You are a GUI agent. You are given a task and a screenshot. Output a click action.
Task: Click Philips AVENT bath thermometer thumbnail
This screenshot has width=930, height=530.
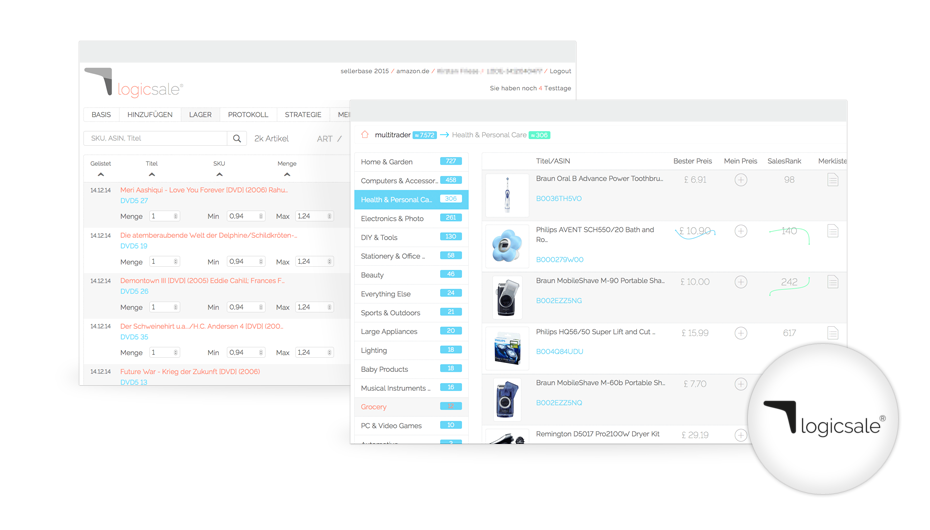click(x=507, y=245)
